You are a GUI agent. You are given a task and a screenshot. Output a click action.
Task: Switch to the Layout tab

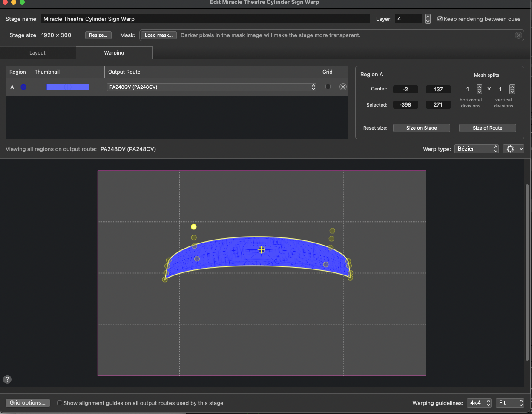pyautogui.click(x=37, y=52)
